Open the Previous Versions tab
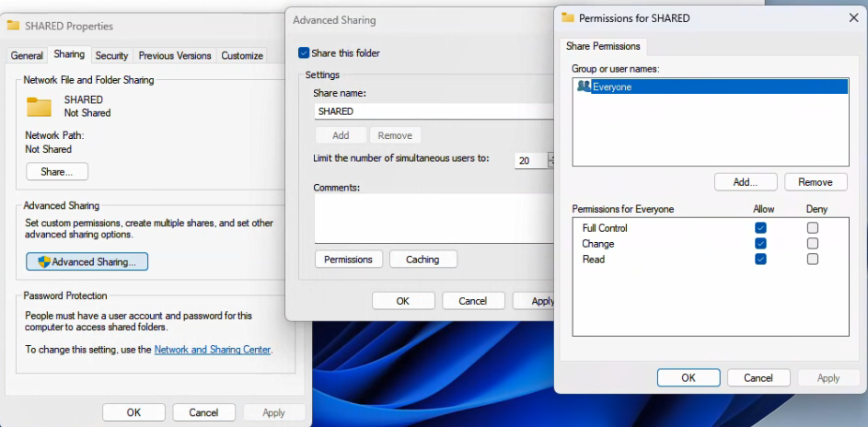868x427 pixels. (174, 55)
